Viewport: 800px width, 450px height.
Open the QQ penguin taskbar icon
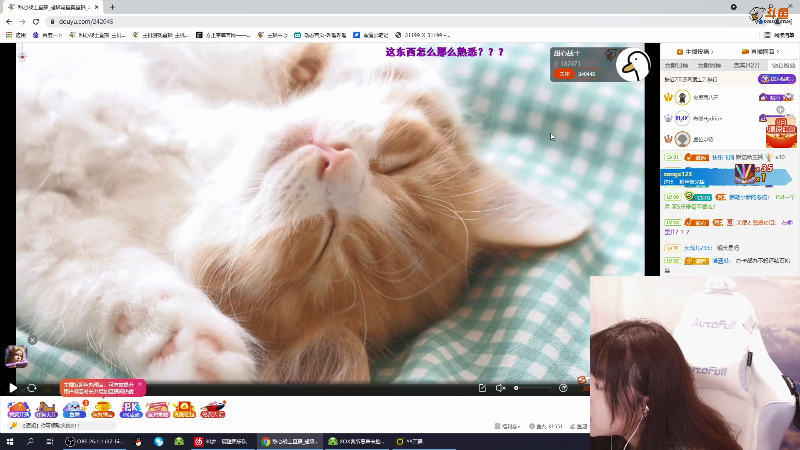click(138, 441)
